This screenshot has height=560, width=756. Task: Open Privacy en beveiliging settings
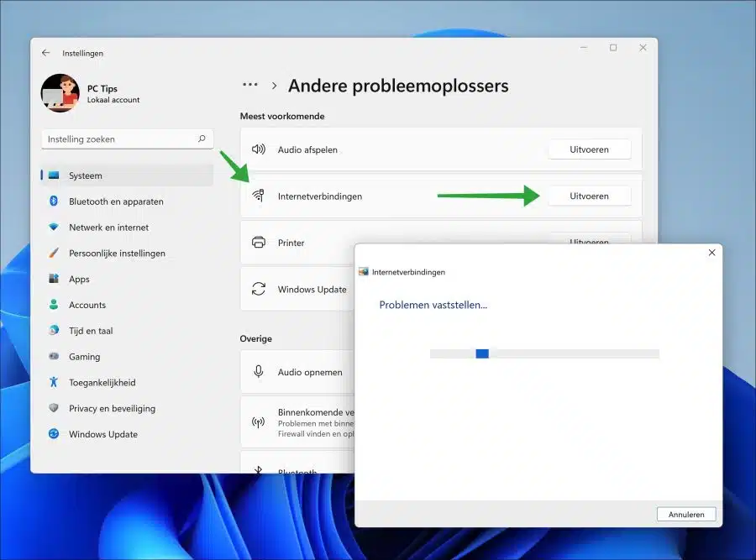128,408
